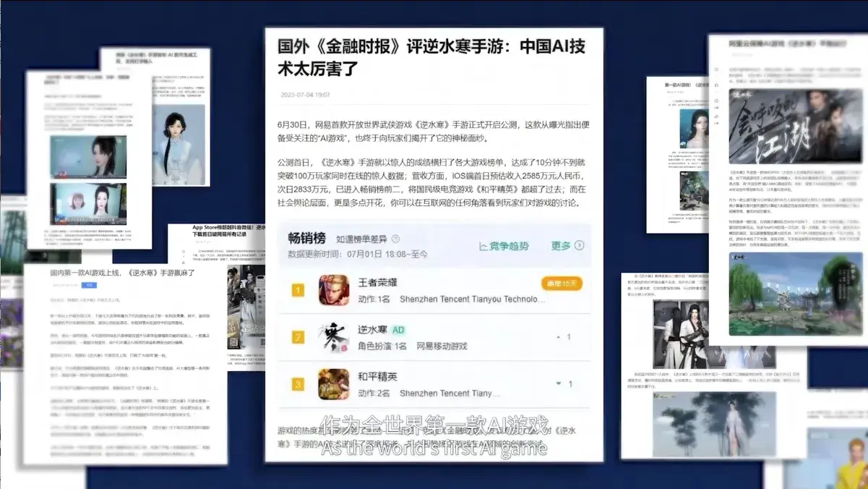Image resolution: width=868 pixels, height=489 pixels.
Task: Open the 国内第一款AI游戏上线 article title
Action: pyautogui.click(x=121, y=273)
